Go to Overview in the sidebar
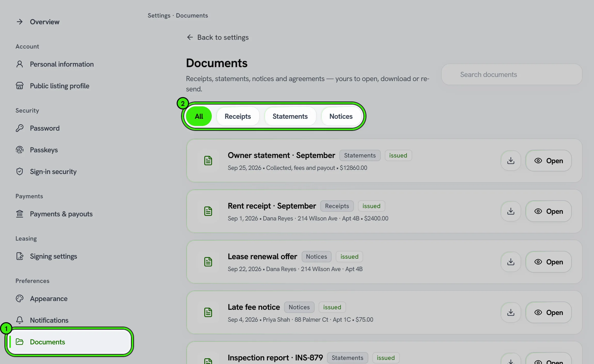The height and width of the screenshot is (364, 594). [44, 22]
